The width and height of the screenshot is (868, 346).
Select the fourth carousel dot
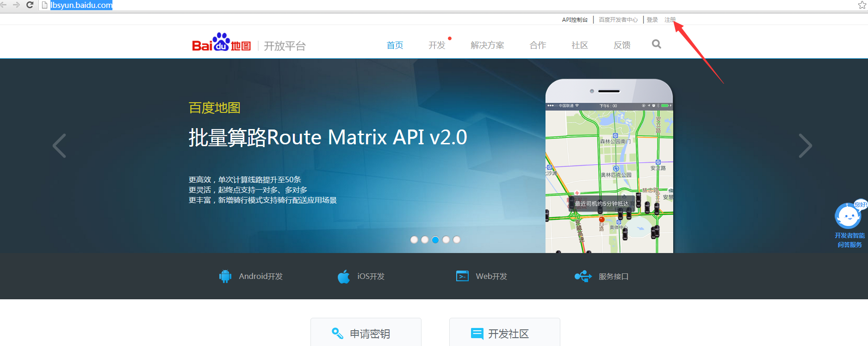click(x=446, y=240)
